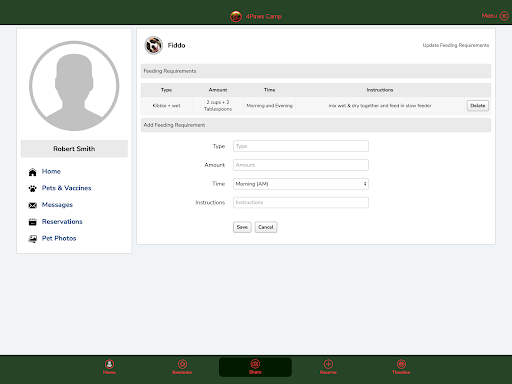This screenshot has height=384, width=512.
Task: Open Pets & Vaccines sidebar link
Action: (x=66, y=188)
